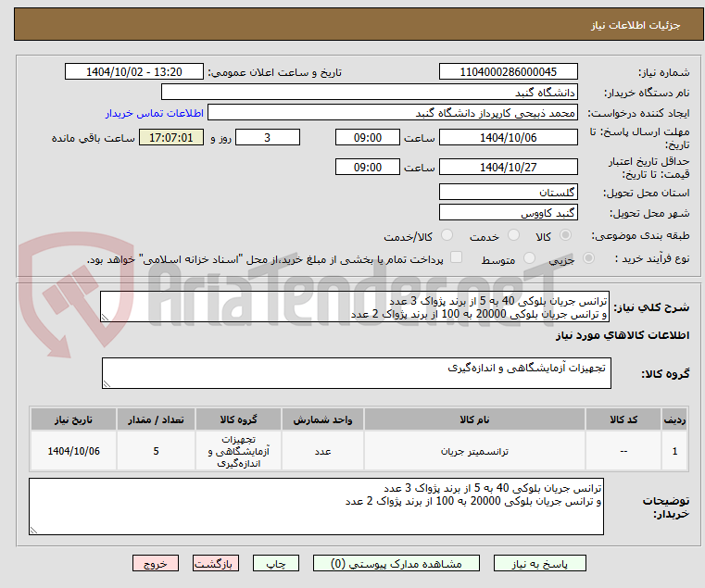Click the remaining days field showing 3

(268, 138)
